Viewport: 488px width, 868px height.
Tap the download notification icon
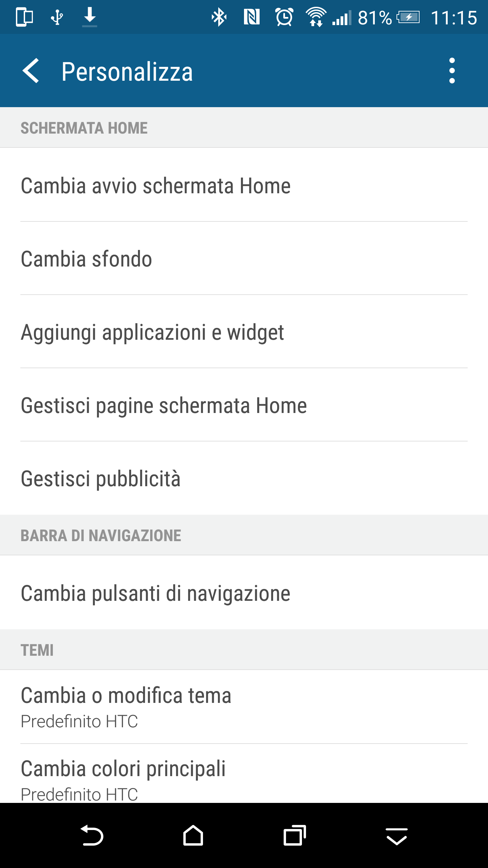click(89, 17)
